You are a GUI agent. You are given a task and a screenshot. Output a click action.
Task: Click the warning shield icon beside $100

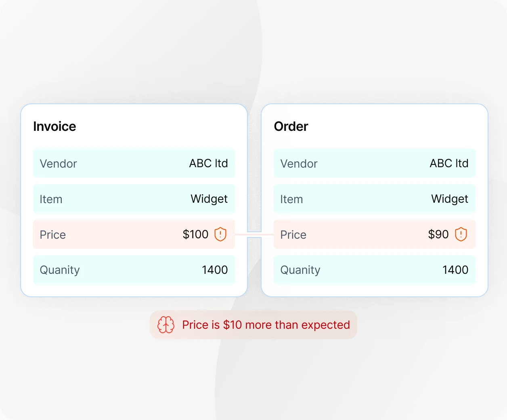pos(220,234)
